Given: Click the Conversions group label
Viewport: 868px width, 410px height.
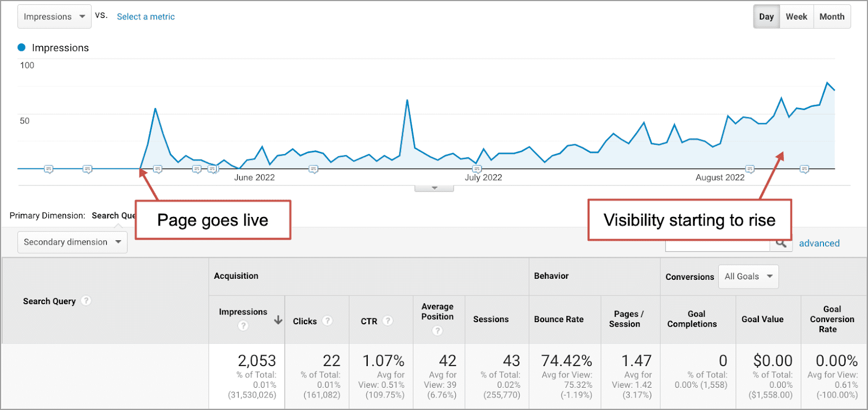Looking at the screenshot, I should 690,277.
